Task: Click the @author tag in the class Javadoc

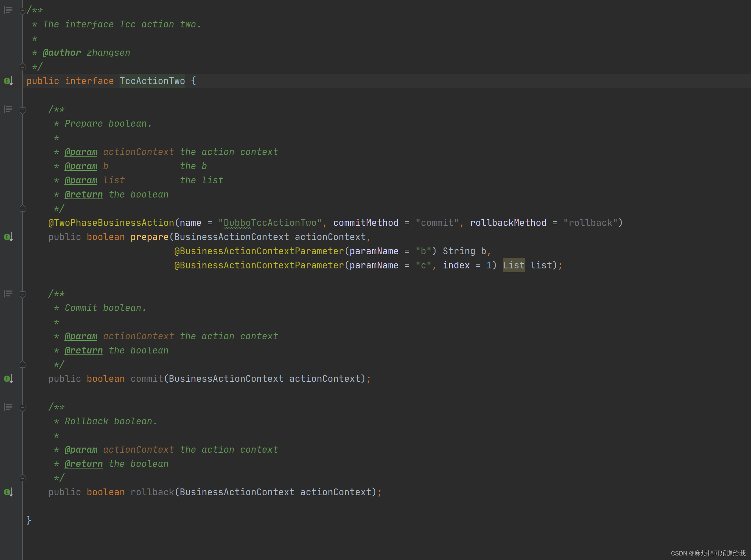Action: 62,53
